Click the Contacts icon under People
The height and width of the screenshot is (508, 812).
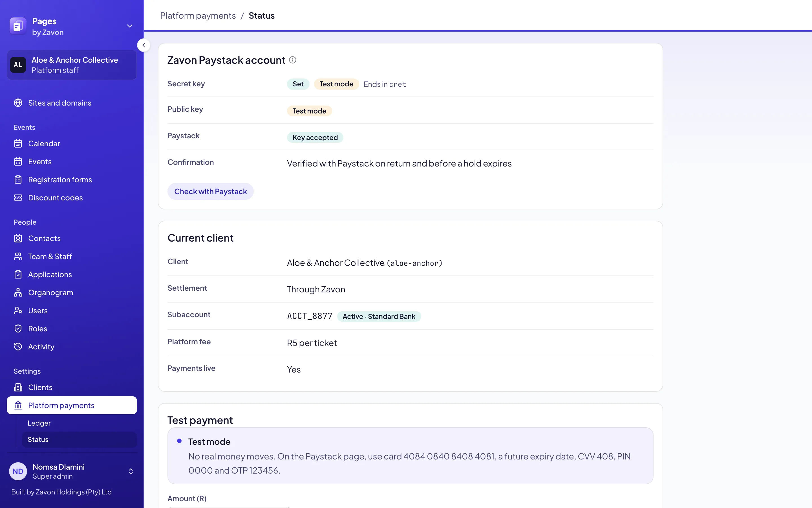18,238
